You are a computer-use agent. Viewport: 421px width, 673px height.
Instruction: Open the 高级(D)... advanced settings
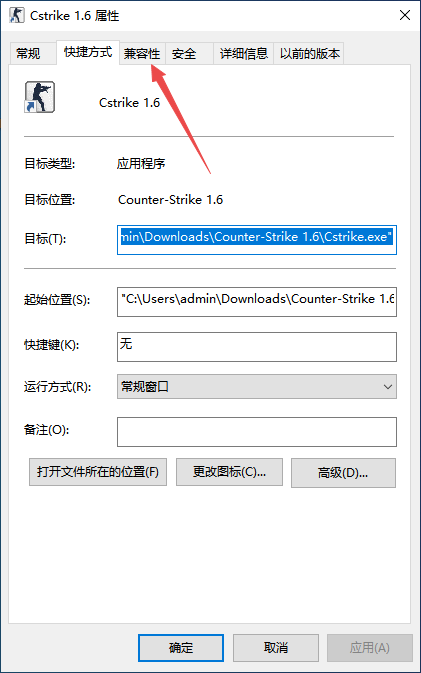(x=343, y=473)
